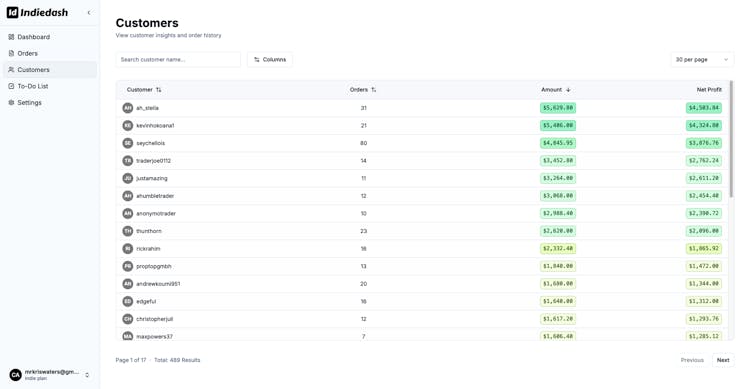Click avatar of kevinhokoana1

tap(128, 125)
